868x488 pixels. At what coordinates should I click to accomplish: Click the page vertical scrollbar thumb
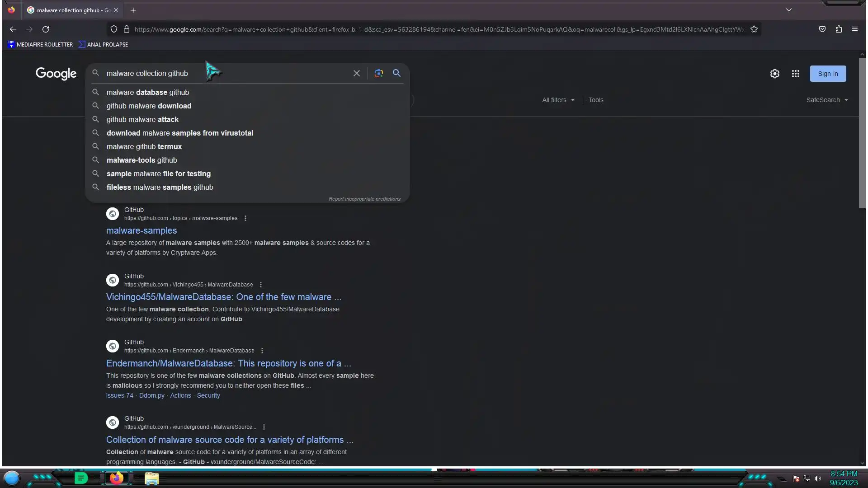[x=862, y=133]
